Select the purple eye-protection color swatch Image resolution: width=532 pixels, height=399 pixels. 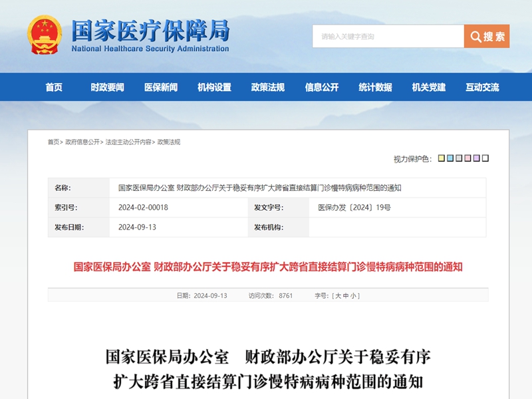[x=475, y=158]
